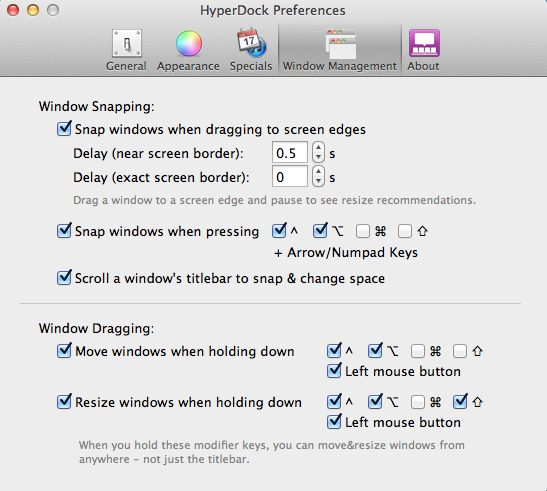Open the Specials calendar icon
Viewport: 547px width, 491px height.
click(251, 43)
